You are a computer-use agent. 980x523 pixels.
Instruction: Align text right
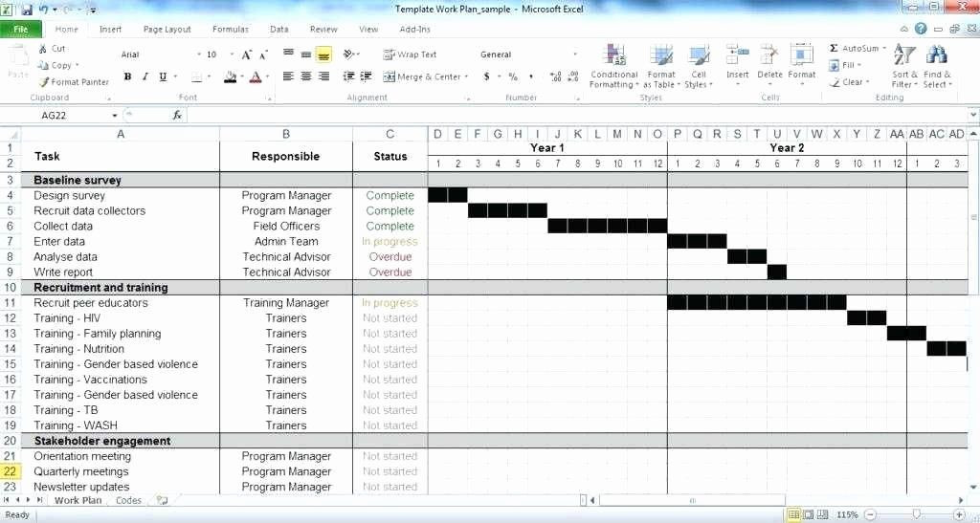(x=323, y=76)
